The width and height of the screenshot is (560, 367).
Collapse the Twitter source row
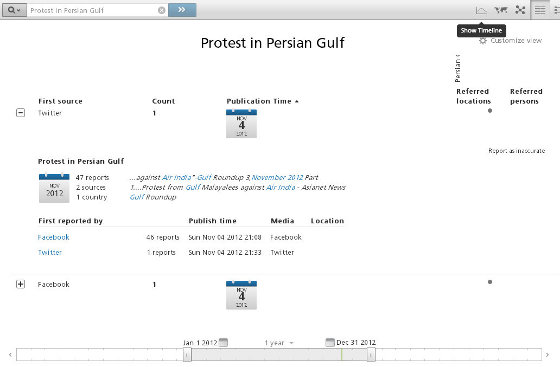(20, 113)
